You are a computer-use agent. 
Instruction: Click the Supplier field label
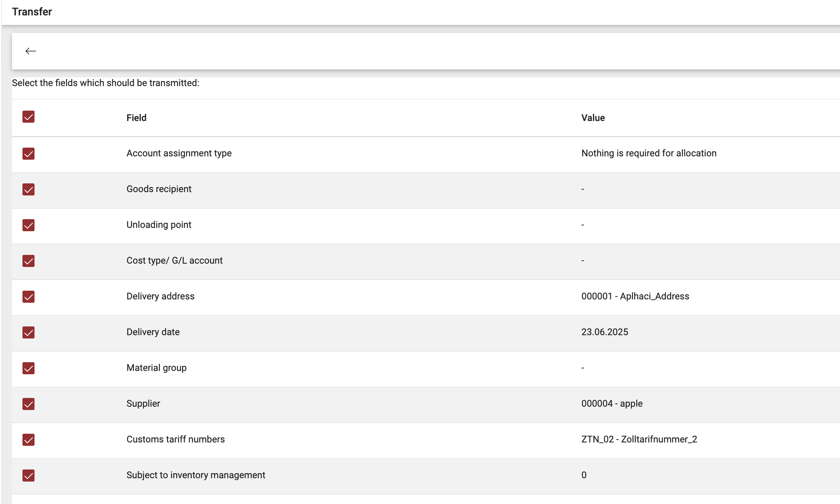point(143,403)
